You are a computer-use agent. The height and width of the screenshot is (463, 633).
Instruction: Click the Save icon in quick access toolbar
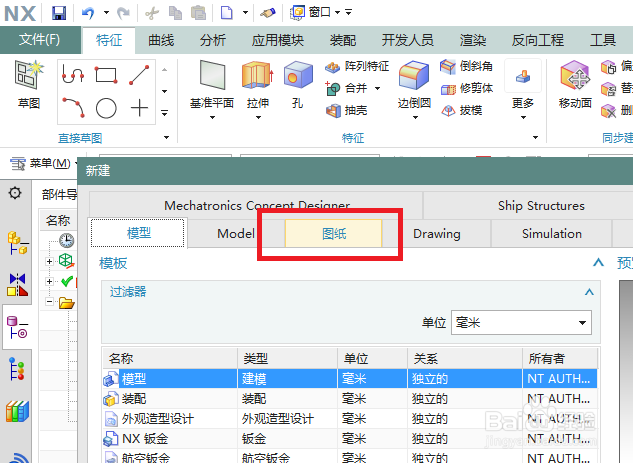(59, 13)
